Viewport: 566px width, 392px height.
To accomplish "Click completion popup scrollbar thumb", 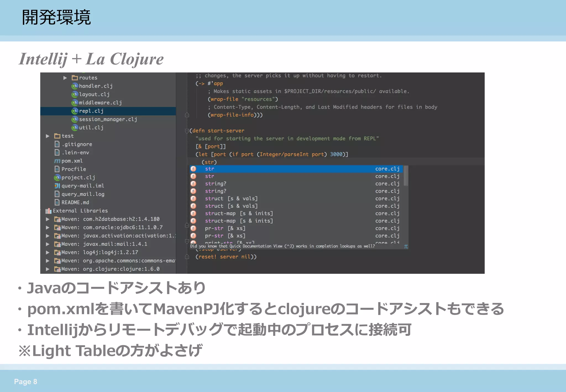I will 406,176.
